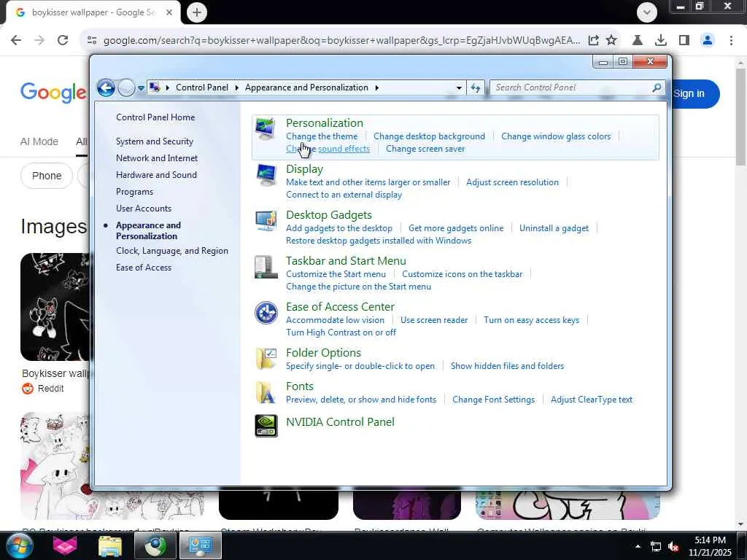
Task: Click the Control Panel forward arrow
Action: pyautogui.click(x=126, y=87)
